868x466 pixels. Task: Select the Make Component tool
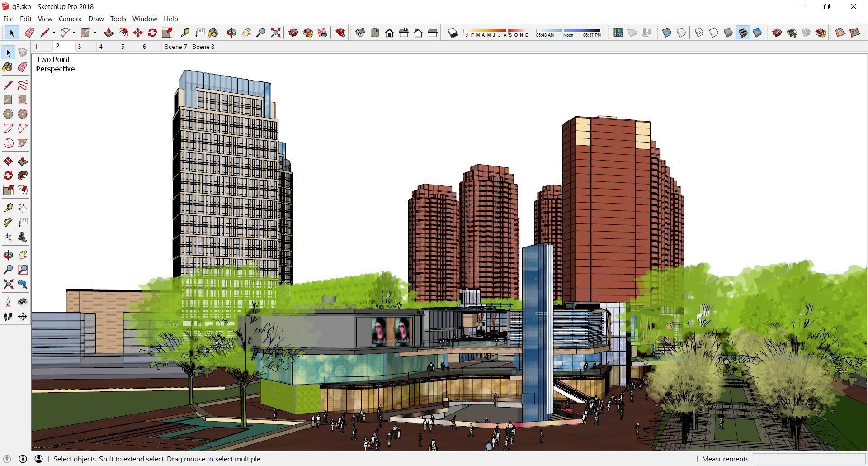coord(23,52)
